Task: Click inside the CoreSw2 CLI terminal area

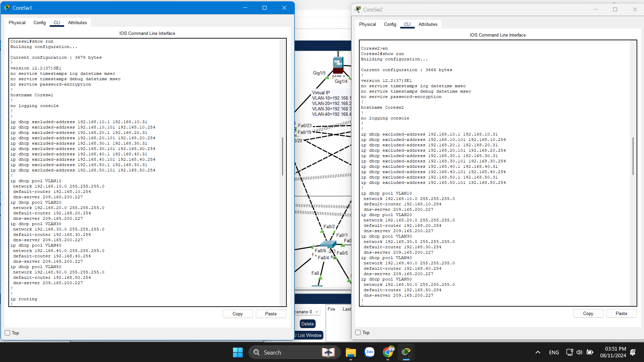Action: pos(495,173)
